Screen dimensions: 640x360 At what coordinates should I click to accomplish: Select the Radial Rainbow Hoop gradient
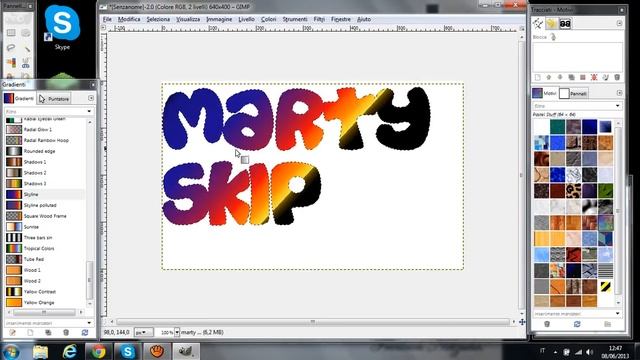(45, 140)
